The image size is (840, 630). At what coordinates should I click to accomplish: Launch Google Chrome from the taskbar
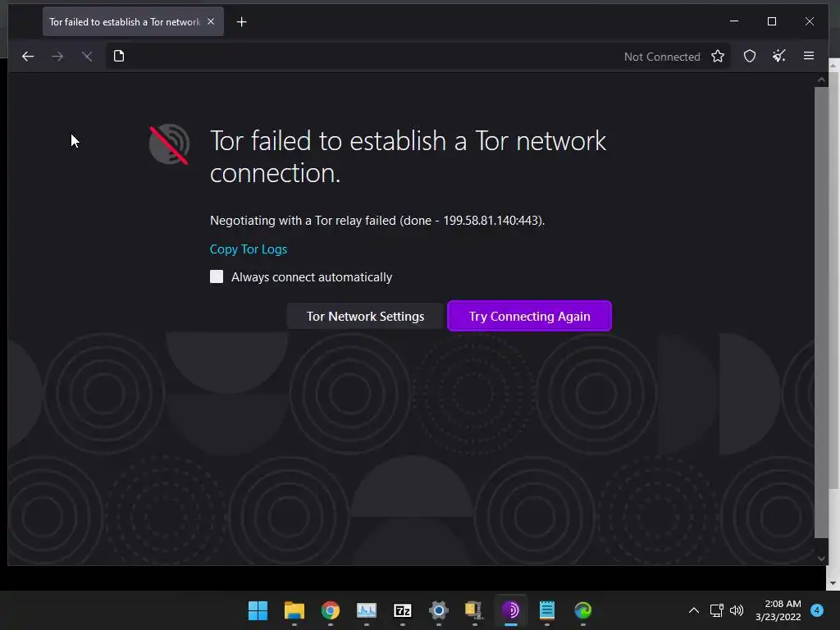[331, 610]
